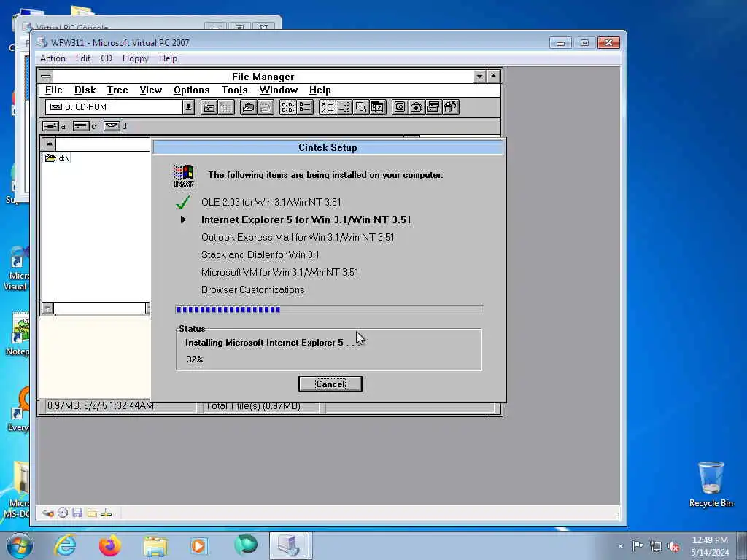This screenshot has width=747, height=560.
Task: Click the floppy disk status icon in Virtual PC
Action: tap(77, 513)
